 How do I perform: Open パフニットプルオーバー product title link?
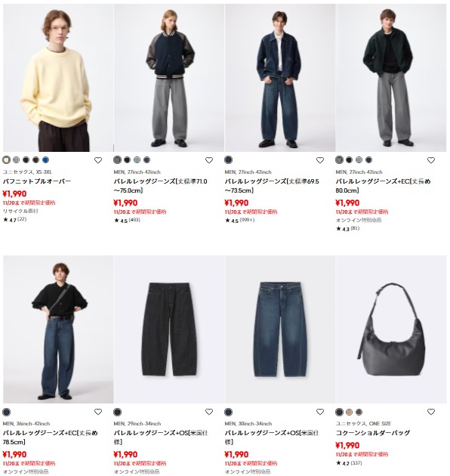coord(37,181)
